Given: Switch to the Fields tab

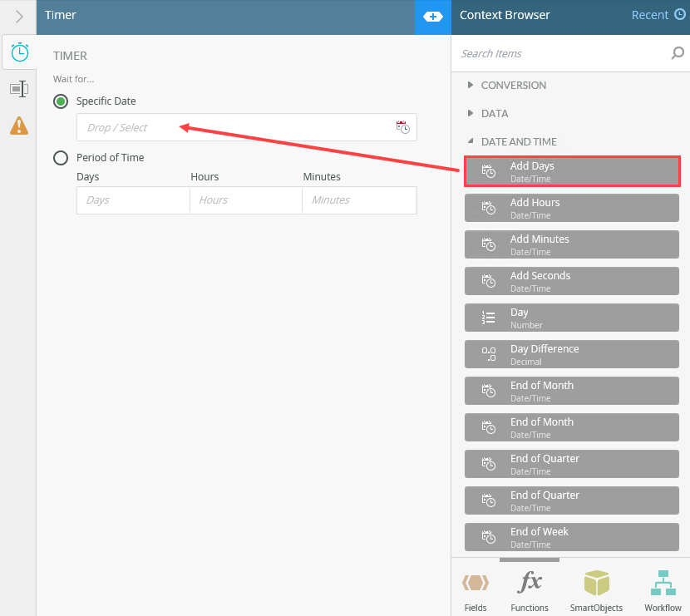Looking at the screenshot, I should pos(476,590).
